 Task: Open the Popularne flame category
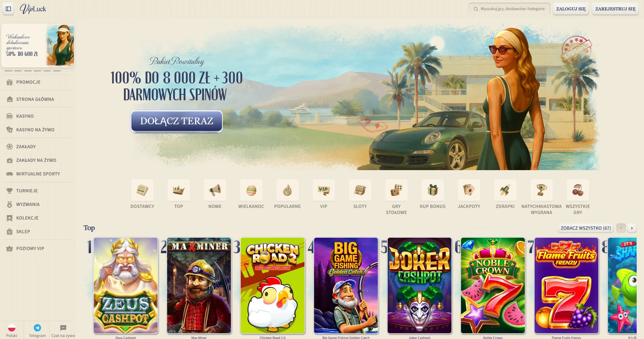click(287, 190)
